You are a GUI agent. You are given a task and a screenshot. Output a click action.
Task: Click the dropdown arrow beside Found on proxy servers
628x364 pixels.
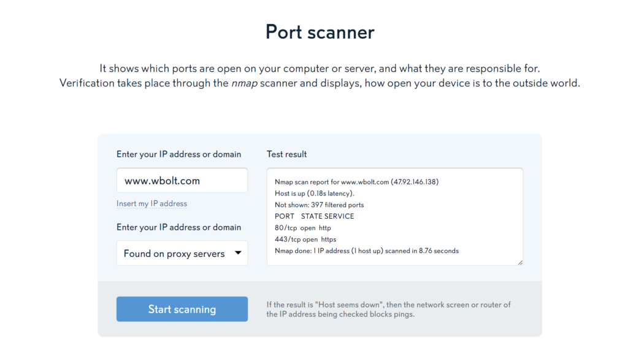(237, 253)
